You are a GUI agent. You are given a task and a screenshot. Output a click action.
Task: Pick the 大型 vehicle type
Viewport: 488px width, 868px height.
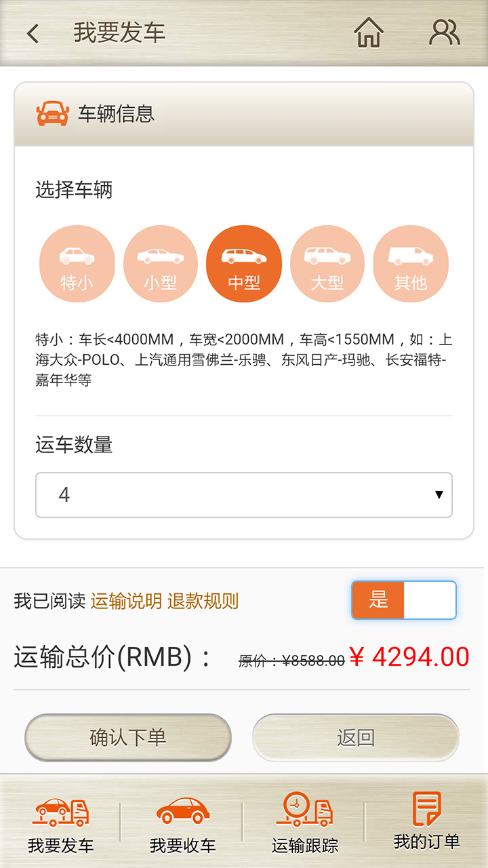[327, 264]
